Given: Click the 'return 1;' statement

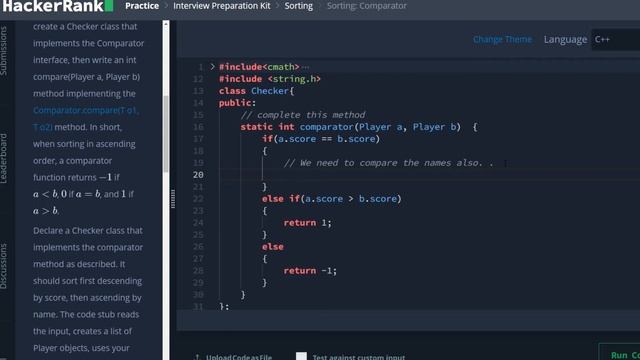Looking at the screenshot, I should (307, 223).
